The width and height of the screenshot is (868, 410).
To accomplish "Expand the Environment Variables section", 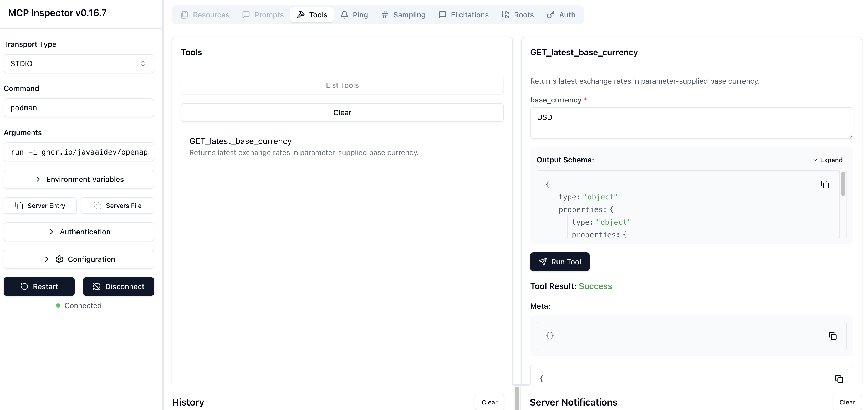I will tap(79, 179).
